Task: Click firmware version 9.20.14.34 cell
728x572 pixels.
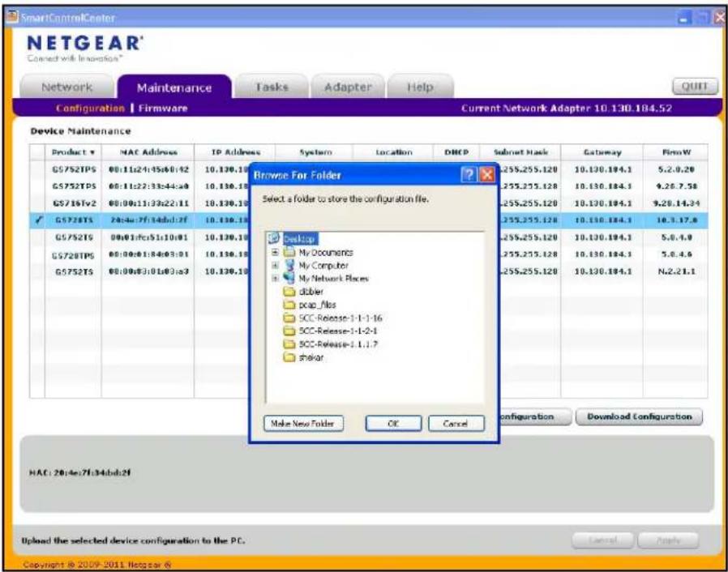Action: click(676, 203)
